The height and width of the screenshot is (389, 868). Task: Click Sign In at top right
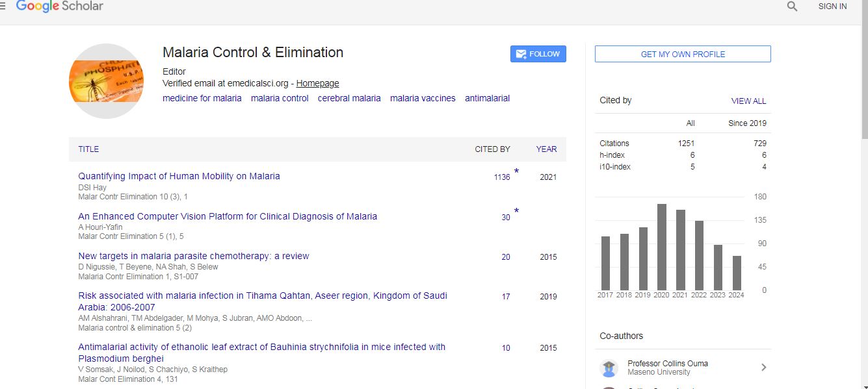tap(832, 6)
